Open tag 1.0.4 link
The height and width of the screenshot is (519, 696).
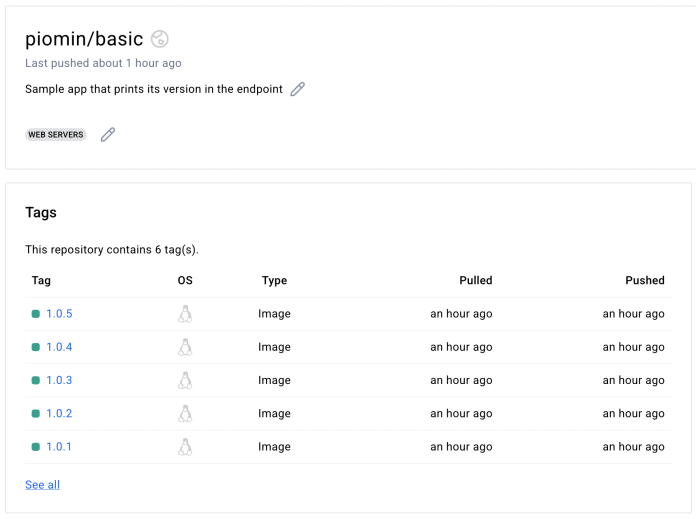pyautogui.click(x=59, y=347)
